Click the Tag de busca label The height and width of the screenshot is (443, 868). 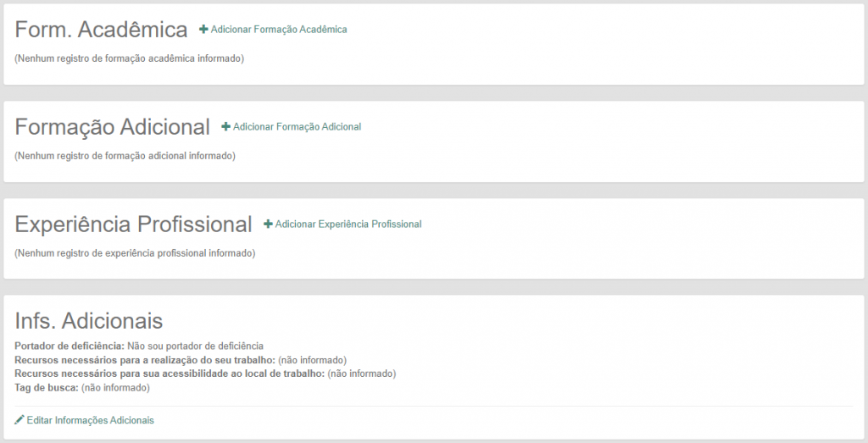click(x=47, y=388)
